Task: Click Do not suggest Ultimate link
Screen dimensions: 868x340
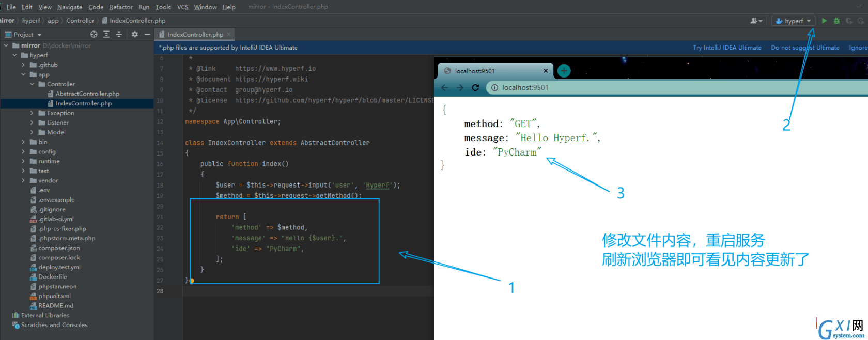Action: pyautogui.click(x=805, y=48)
